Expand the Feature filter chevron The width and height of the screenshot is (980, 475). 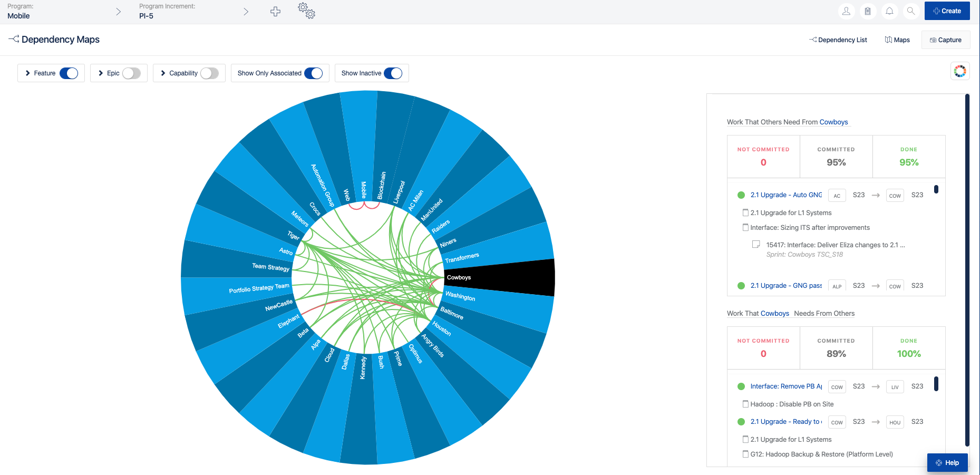coord(28,73)
